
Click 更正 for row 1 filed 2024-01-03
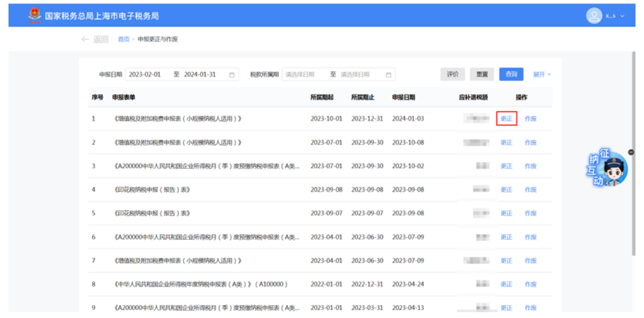click(506, 119)
